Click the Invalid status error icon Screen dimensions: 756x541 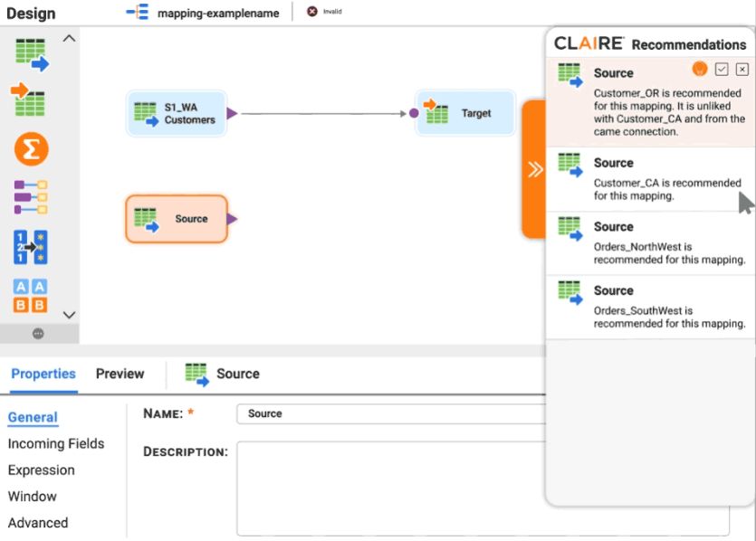click(x=312, y=11)
